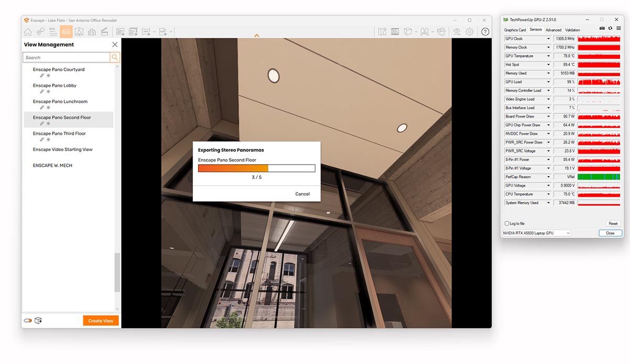Toggle the eye icon in the Enscape toolbar

click(456, 31)
